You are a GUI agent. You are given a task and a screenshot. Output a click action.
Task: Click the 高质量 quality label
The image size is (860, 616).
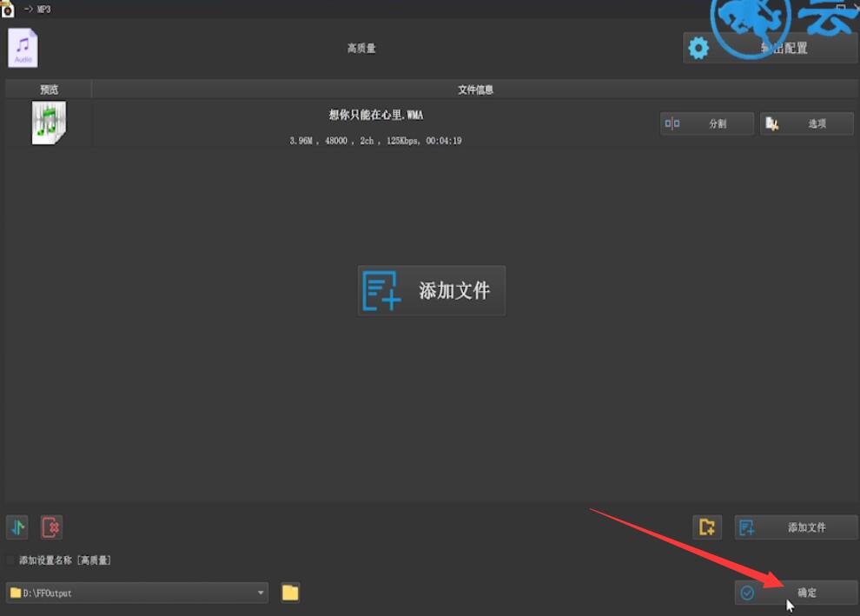(x=361, y=49)
